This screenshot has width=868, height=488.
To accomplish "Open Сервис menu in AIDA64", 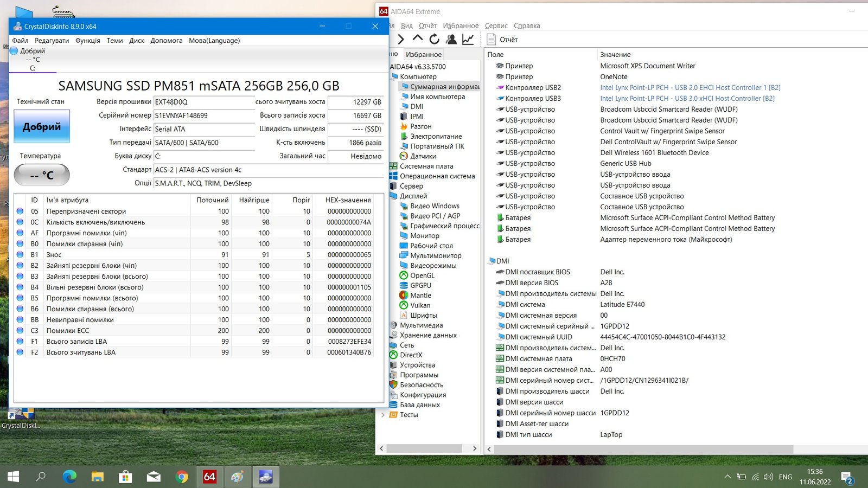I will point(496,25).
